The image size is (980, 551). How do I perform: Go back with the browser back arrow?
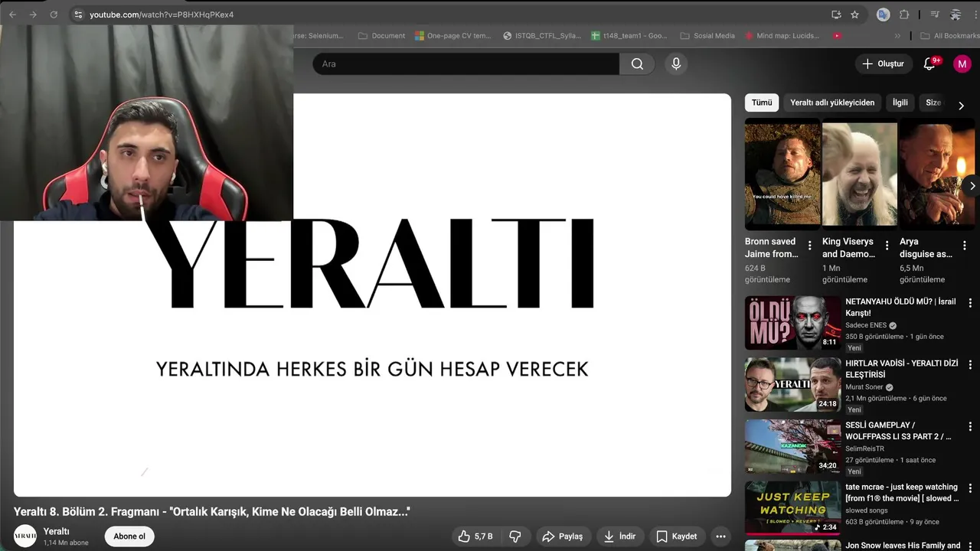[x=12, y=15]
